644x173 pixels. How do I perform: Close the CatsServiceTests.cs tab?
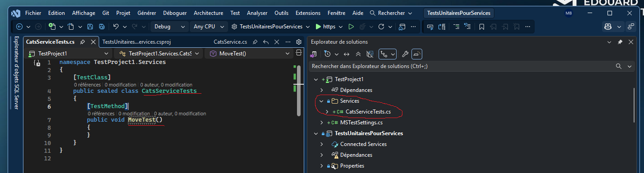click(93, 42)
